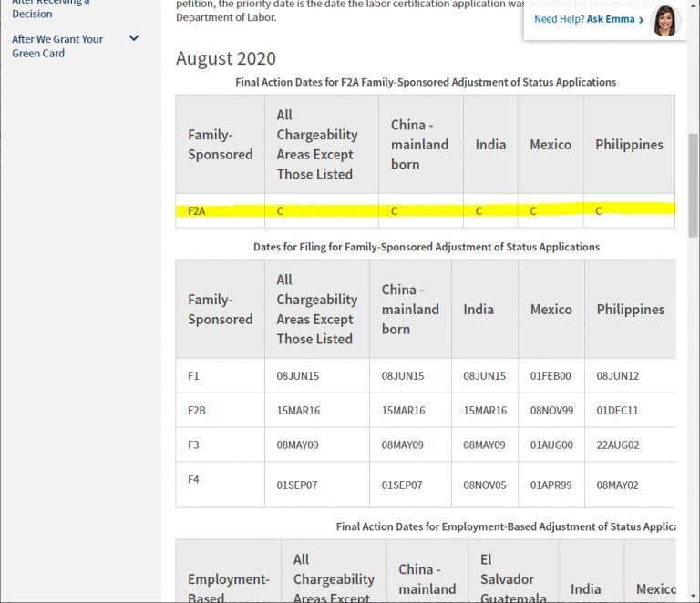The height and width of the screenshot is (603, 700).
Task: Select F1 row label in Dates for Filing table
Action: pyautogui.click(x=193, y=376)
